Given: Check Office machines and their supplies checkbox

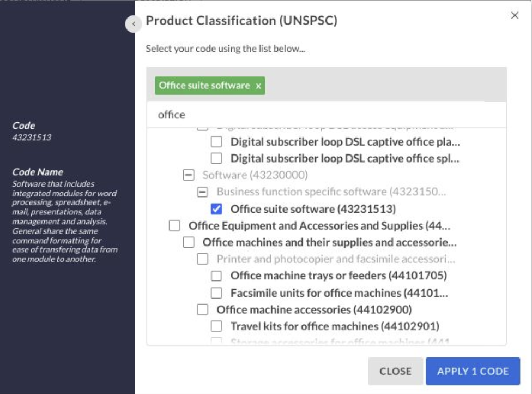Looking at the screenshot, I should click(x=189, y=242).
